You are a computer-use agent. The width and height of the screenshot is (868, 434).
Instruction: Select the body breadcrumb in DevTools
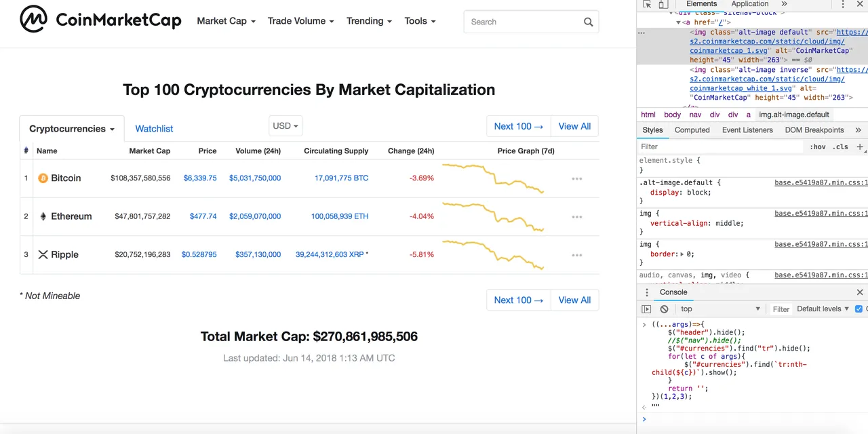[x=673, y=115]
